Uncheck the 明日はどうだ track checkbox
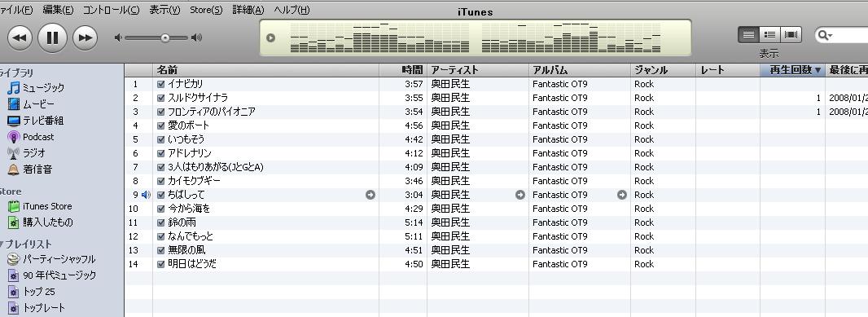Viewport: 868px width, 317px height. point(161,264)
